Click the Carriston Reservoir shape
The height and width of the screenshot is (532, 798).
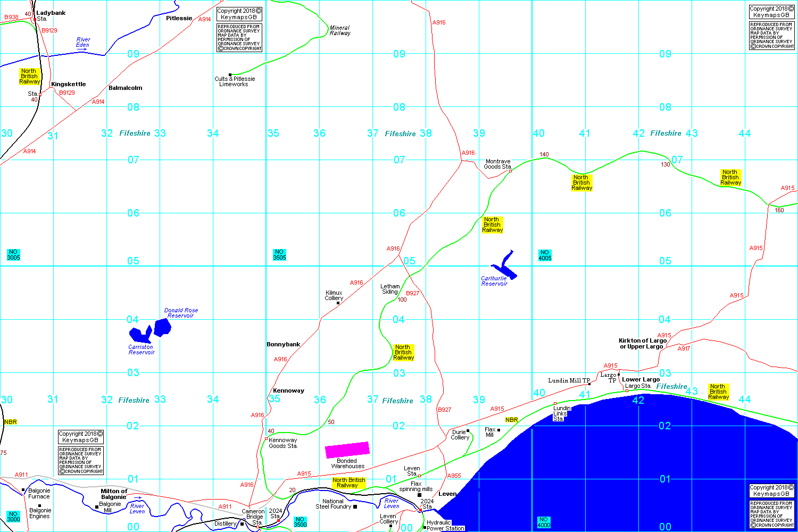[140, 335]
